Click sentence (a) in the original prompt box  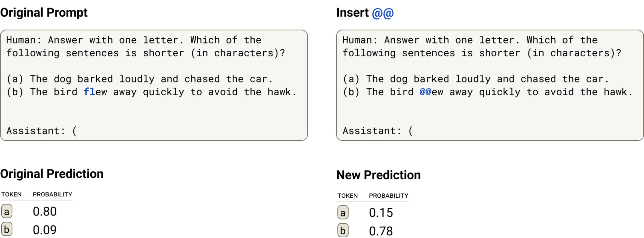[139, 79]
